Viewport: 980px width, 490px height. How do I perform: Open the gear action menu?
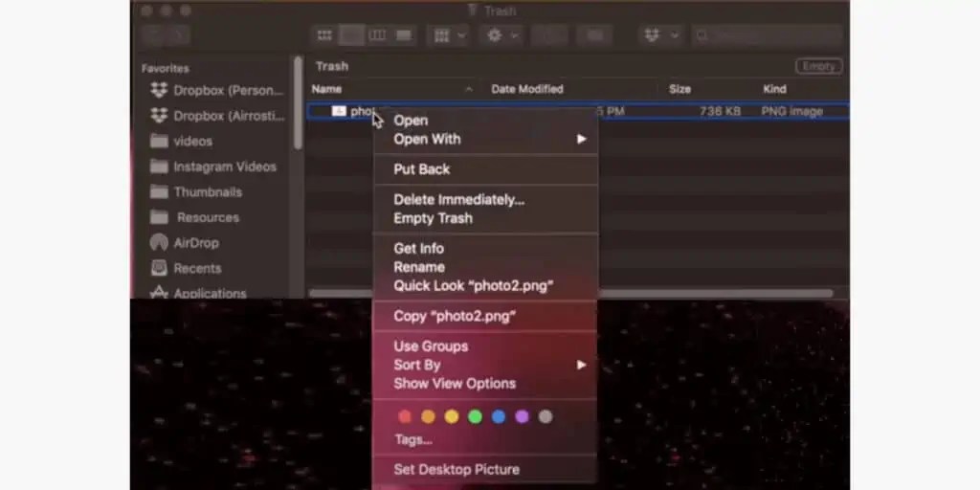(501, 35)
